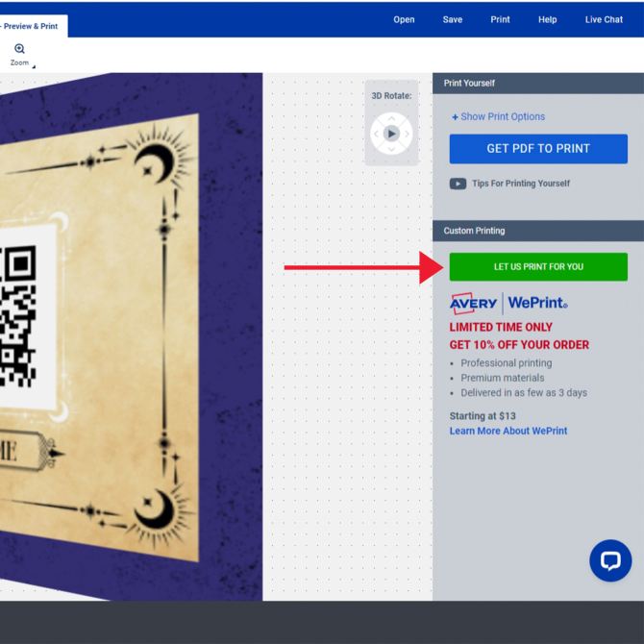Rotate the 3D preview to the right
The image size is (644, 644).
coord(407,134)
